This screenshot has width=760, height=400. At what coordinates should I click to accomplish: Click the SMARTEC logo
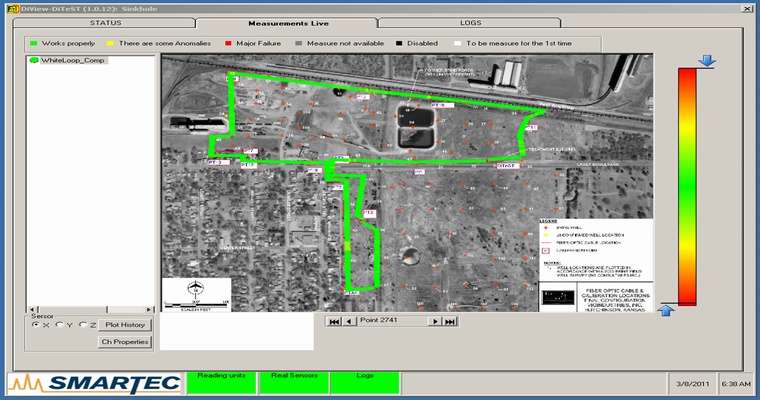(93, 383)
